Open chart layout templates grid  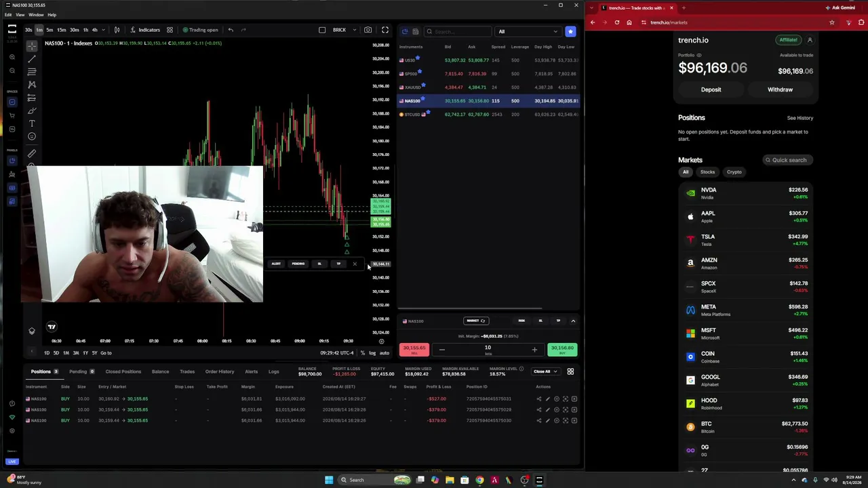(x=170, y=30)
